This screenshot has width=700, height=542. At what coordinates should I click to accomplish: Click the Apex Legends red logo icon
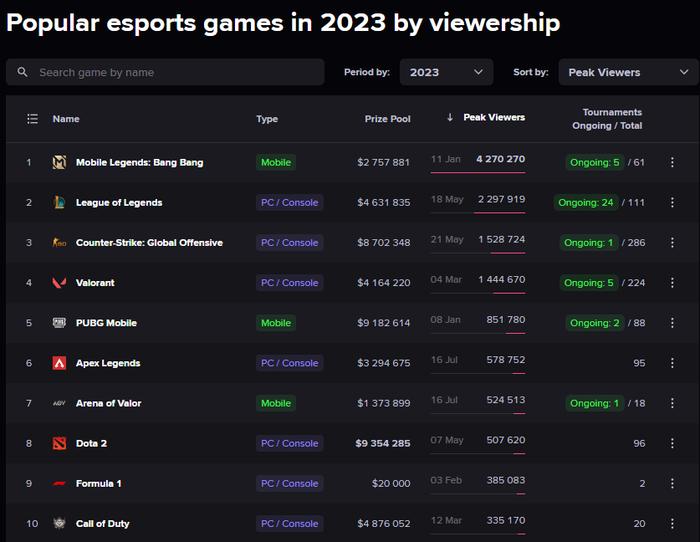pos(59,363)
